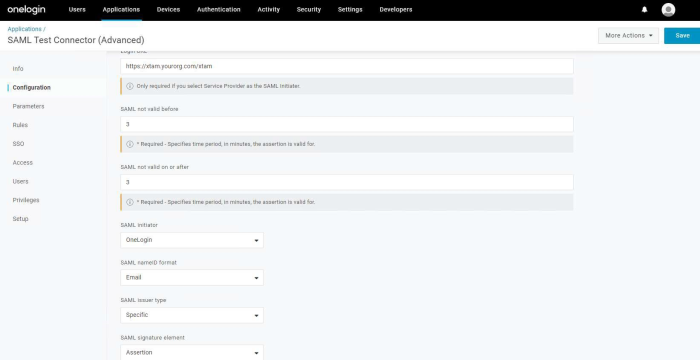Open the Users sidebar tab
700x360 pixels.
pos(21,181)
